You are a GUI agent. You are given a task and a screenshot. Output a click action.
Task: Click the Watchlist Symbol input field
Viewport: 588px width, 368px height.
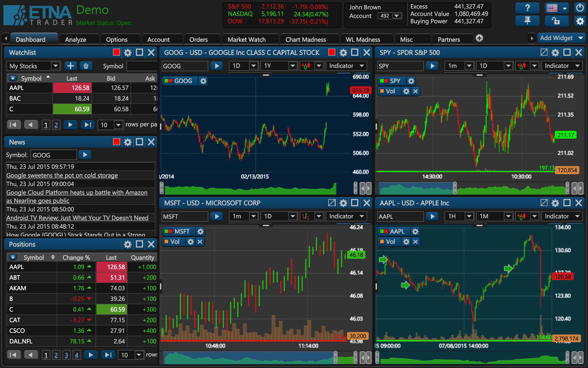(x=142, y=66)
